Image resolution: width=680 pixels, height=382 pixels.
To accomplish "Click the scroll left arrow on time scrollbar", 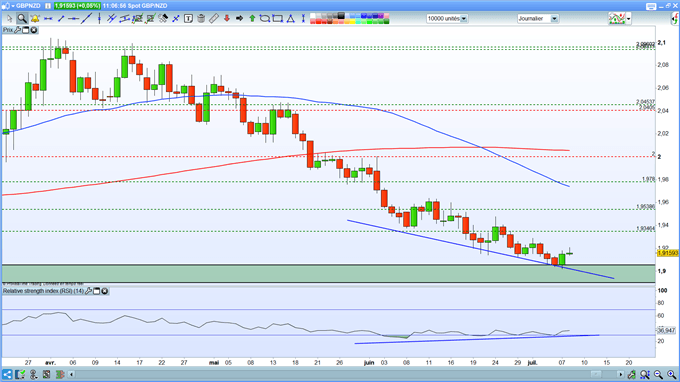I will (x=72, y=374).
